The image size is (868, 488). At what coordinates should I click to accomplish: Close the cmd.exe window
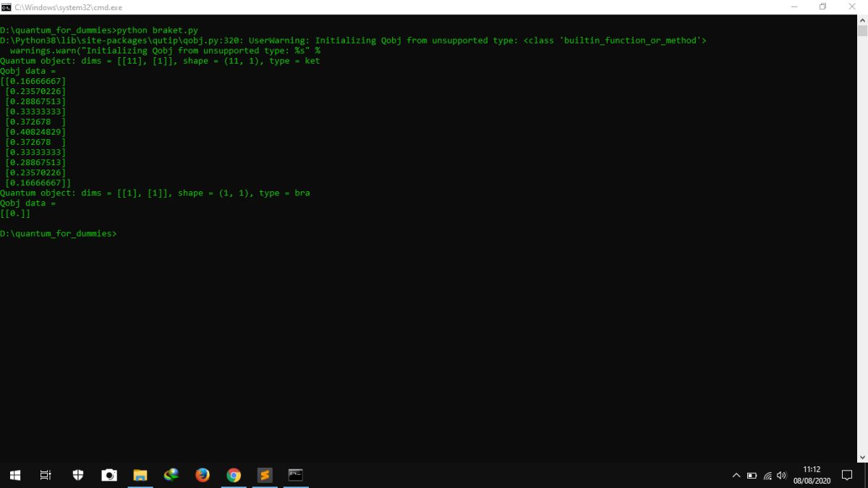[852, 7]
